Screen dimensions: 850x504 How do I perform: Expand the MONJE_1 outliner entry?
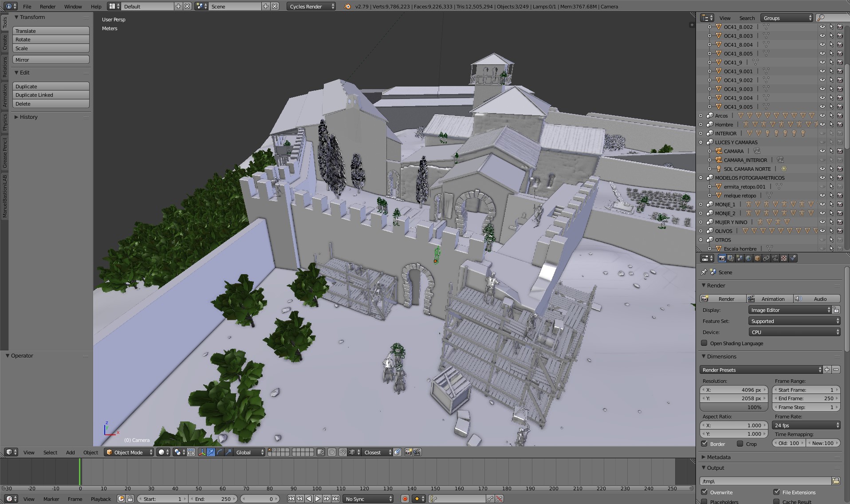pyautogui.click(x=701, y=204)
